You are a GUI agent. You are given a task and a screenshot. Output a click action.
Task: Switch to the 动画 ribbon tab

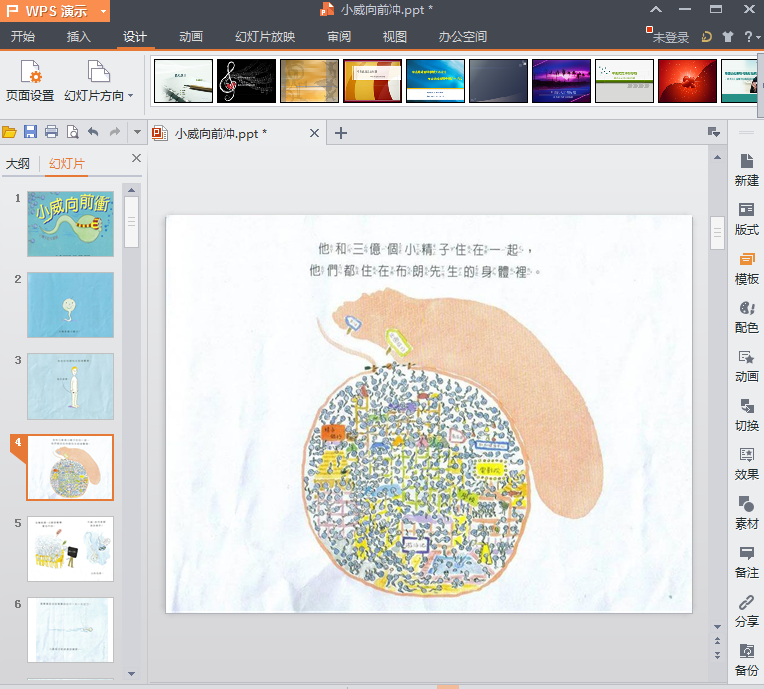tap(191, 37)
